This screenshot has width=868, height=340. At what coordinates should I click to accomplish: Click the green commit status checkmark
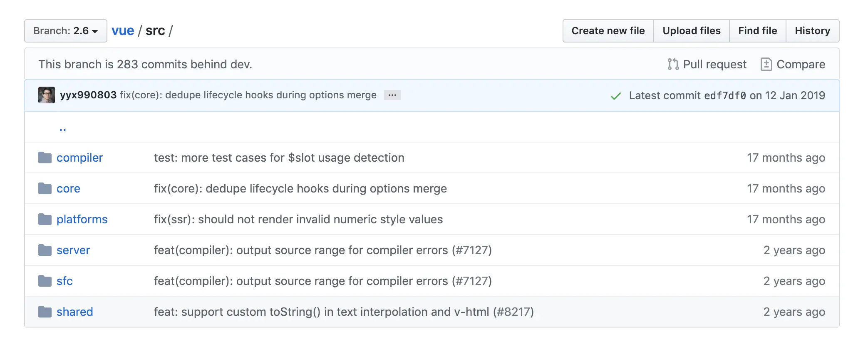click(x=615, y=96)
